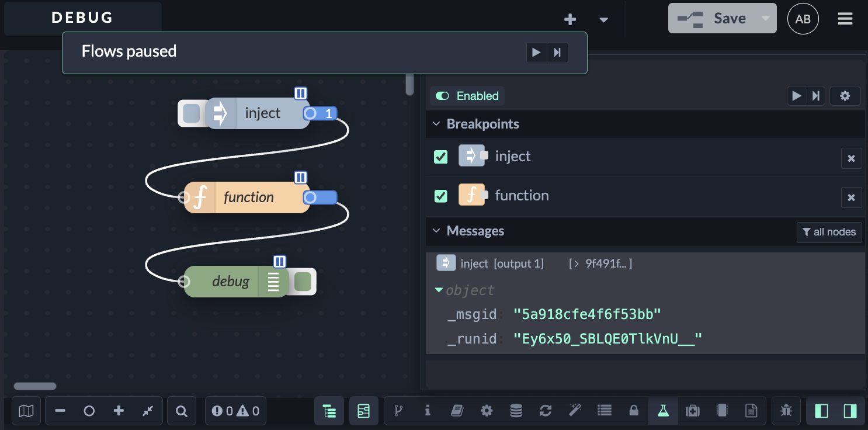Collapse the Messages section
The image size is (868, 430).
pos(436,231)
